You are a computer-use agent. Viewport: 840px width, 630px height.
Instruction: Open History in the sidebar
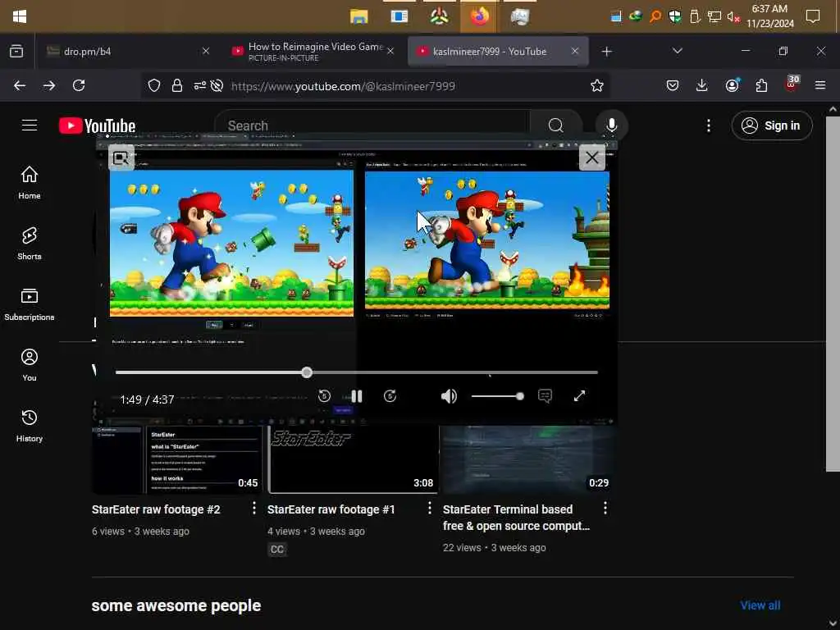point(30,426)
